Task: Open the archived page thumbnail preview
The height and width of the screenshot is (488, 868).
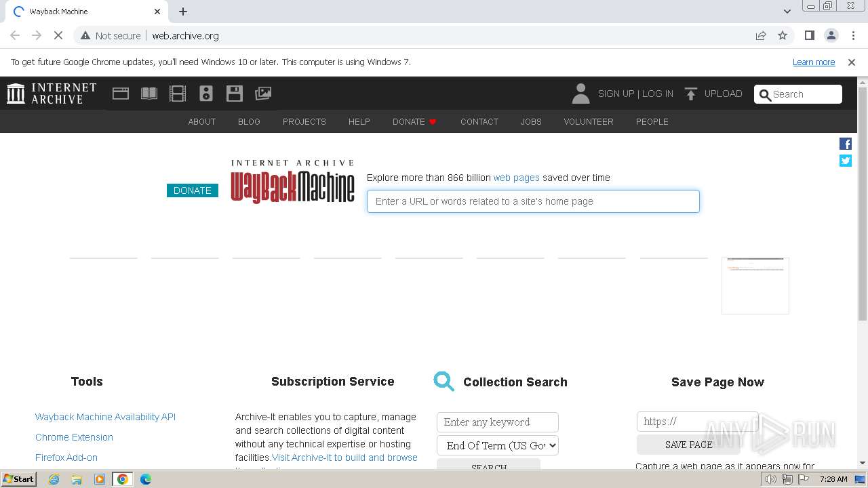Action: pos(755,286)
